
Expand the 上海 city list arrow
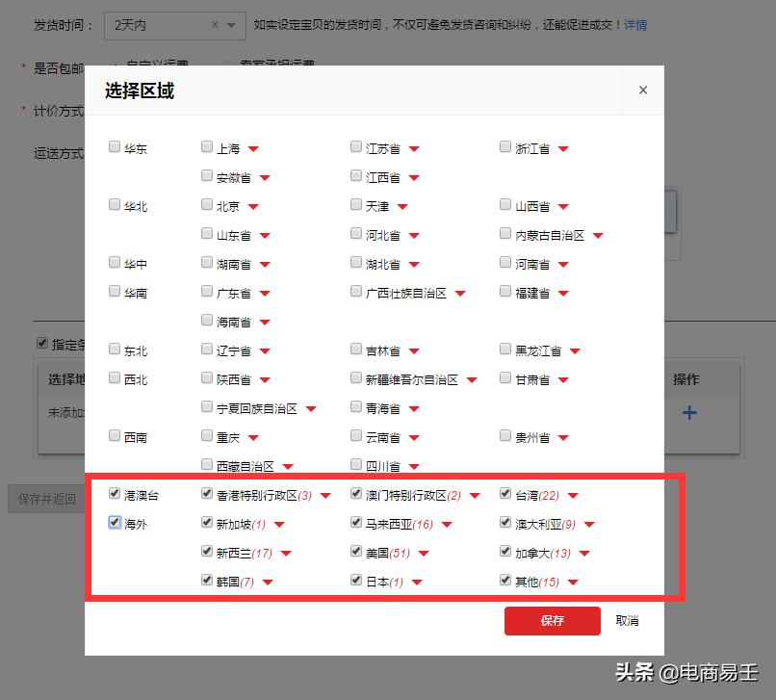253,149
